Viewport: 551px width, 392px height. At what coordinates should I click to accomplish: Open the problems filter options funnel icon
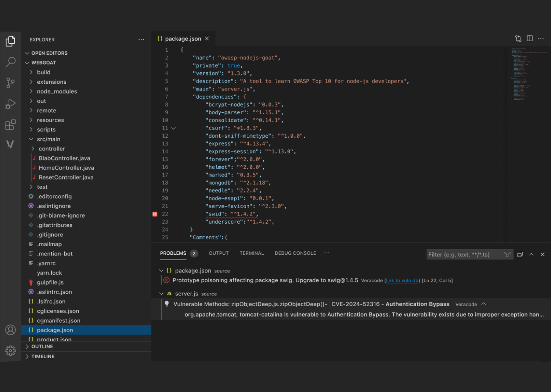[x=507, y=254]
